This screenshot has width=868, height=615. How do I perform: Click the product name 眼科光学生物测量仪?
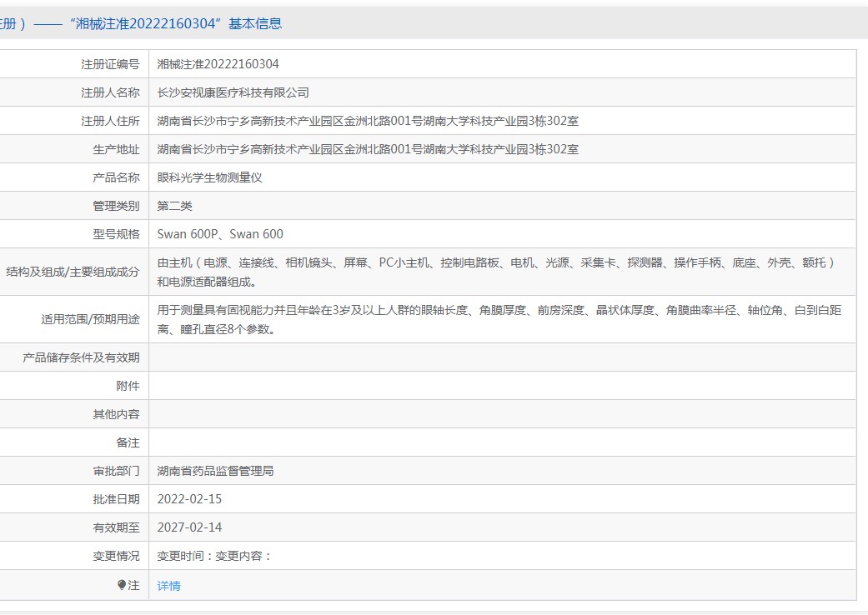[x=210, y=177]
